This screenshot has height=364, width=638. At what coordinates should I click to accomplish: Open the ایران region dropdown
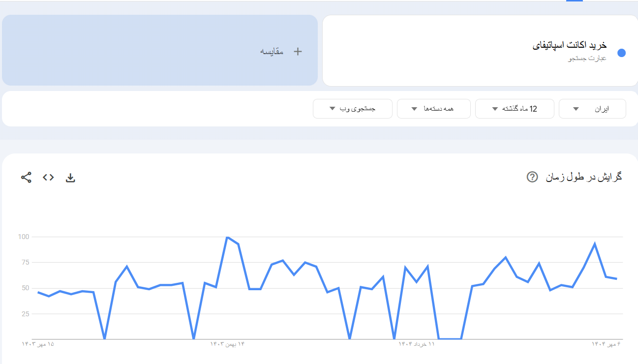click(592, 109)
